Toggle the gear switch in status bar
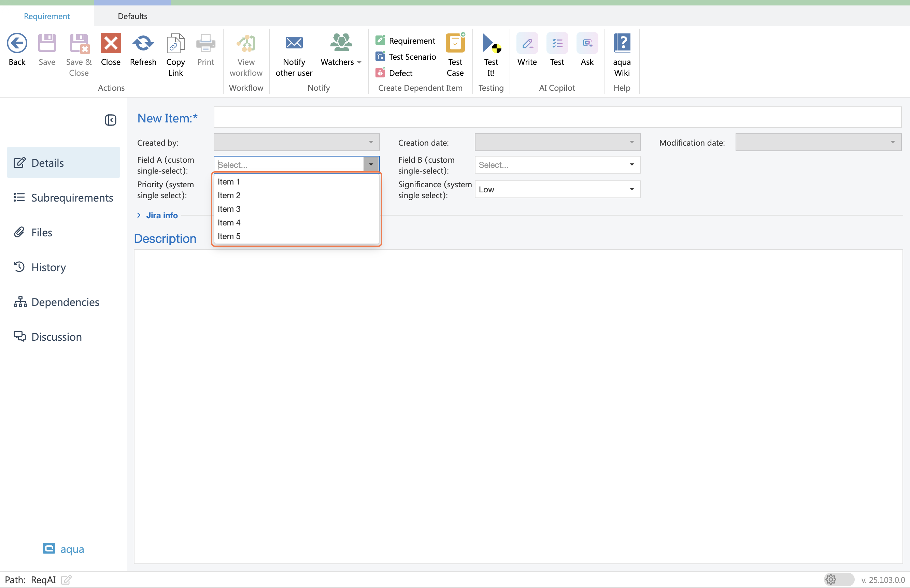 pos(838,579)
